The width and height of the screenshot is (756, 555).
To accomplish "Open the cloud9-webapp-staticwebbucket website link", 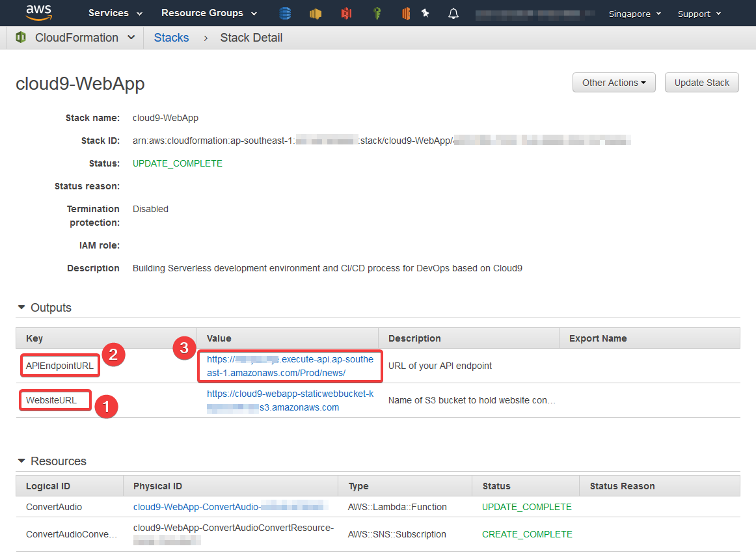I will click(x=290, y=401).
